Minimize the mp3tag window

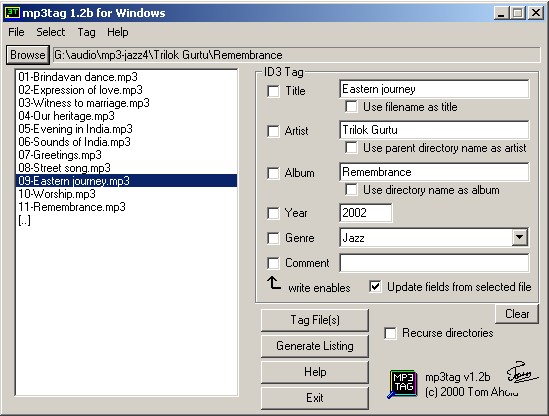501,13
